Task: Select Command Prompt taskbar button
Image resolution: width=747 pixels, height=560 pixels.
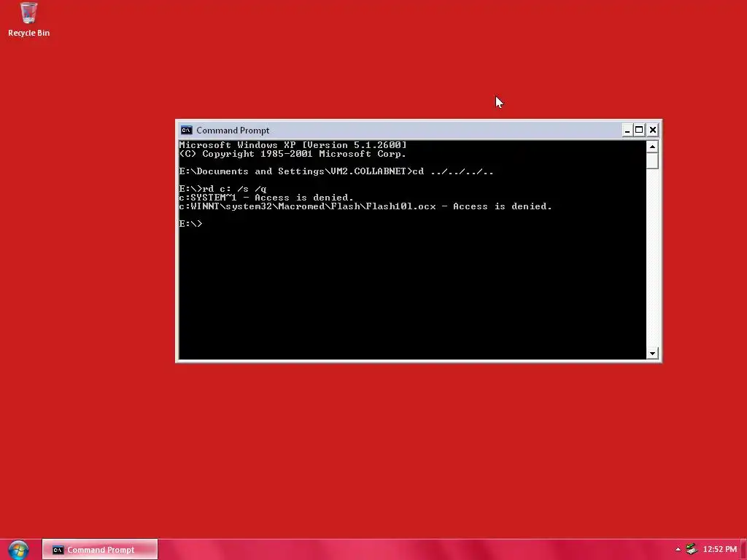Action: tap(99, 550)
